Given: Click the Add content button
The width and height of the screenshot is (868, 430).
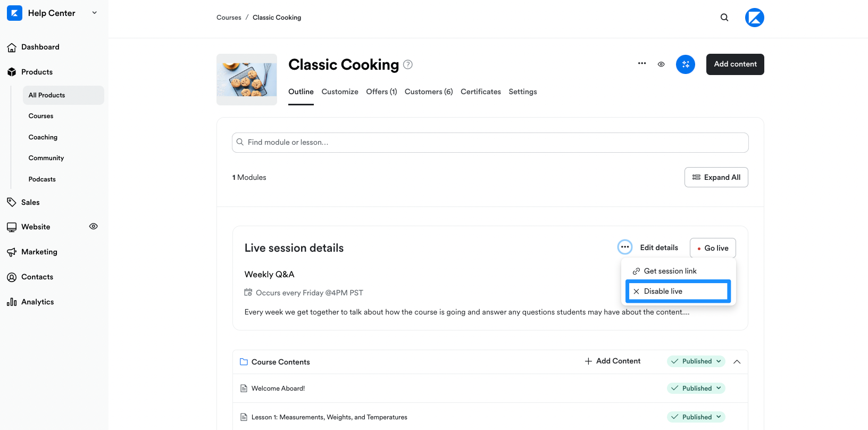Looking at the screenshot, I should coord(735,64).
